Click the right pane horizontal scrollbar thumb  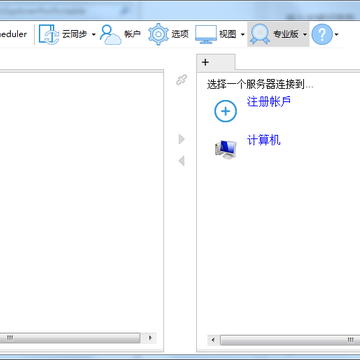coord(290,340)
